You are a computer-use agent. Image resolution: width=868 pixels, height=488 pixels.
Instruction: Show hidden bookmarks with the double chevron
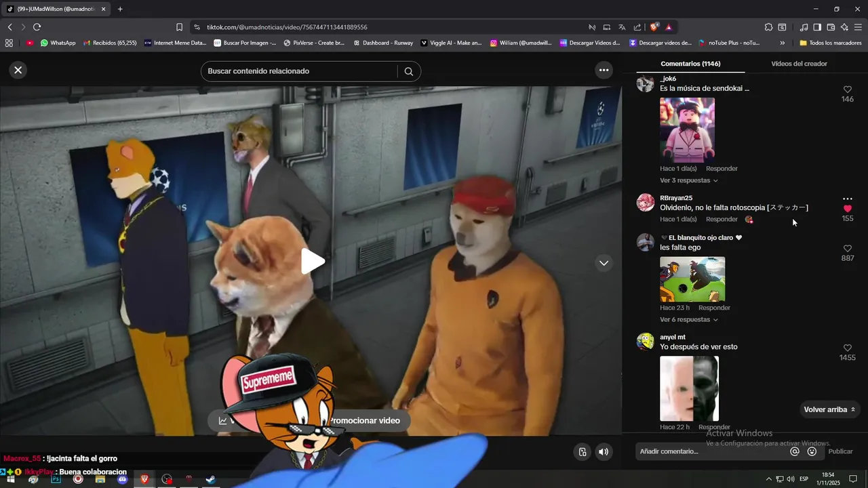(783, 43)
